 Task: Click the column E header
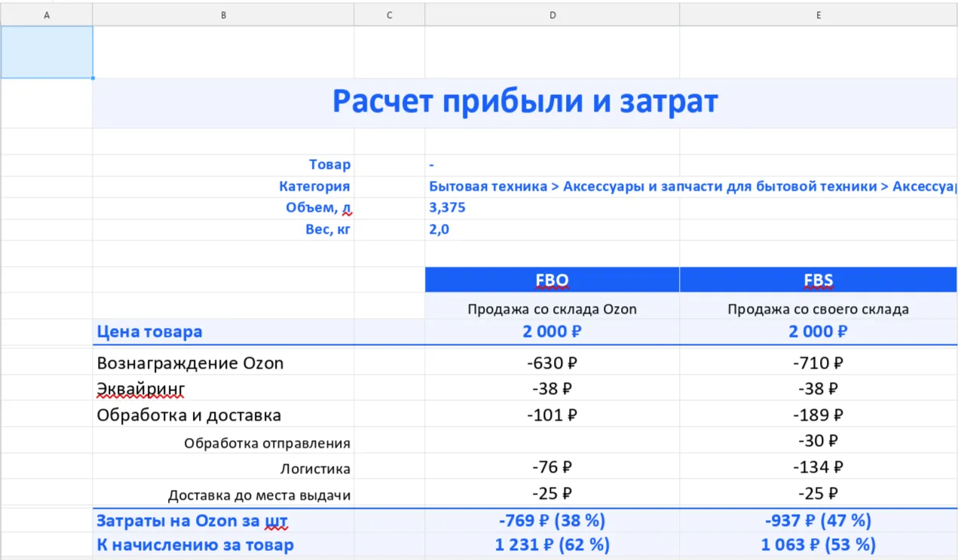[818, 15]
